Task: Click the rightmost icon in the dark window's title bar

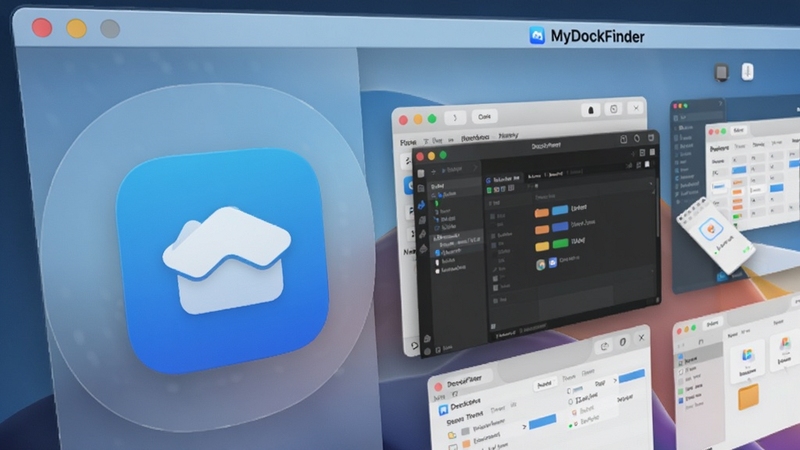Action: click(x=651, y=137)
